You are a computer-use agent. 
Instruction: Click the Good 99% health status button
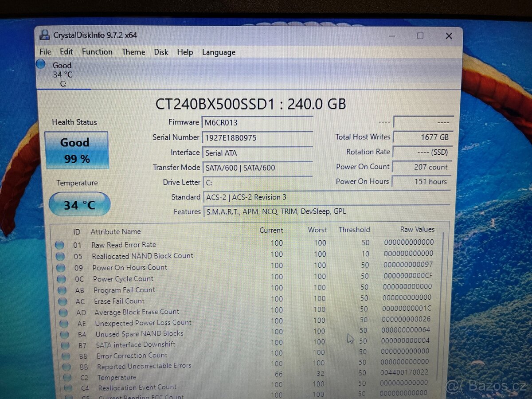76,150
